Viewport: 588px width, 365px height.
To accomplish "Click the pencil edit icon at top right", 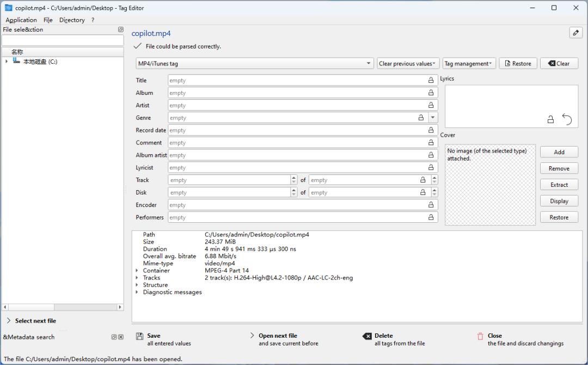I will click(575, 33).
